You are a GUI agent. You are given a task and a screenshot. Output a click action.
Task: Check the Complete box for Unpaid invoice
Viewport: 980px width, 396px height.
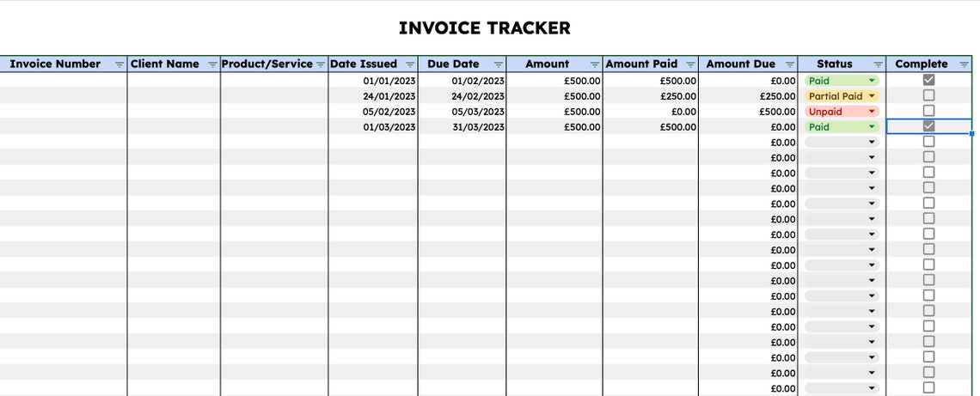[928, 111]
